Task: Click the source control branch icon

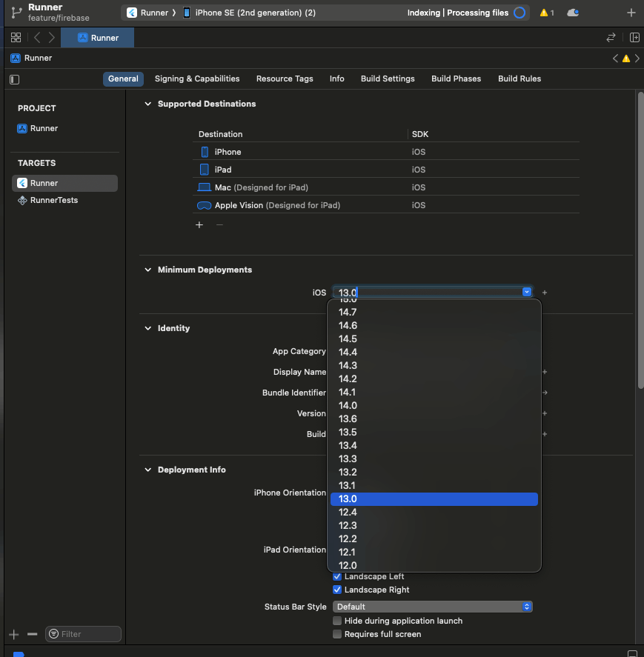Action: pyautogui.click(x=16, y=13)
